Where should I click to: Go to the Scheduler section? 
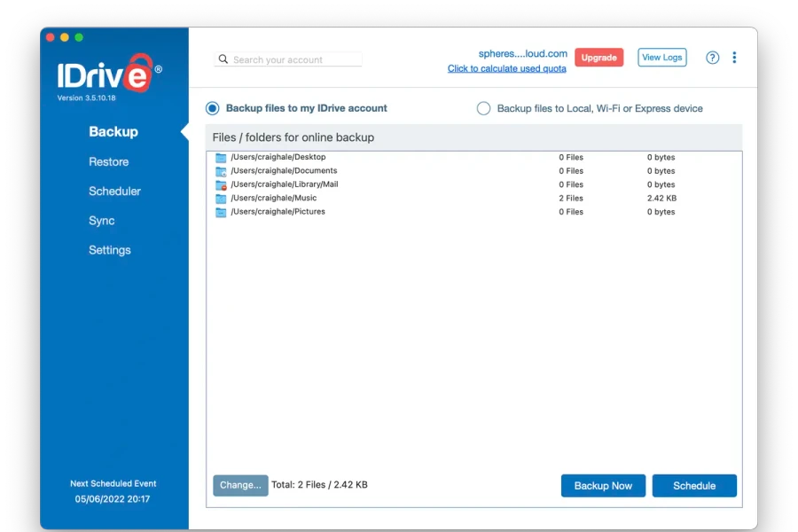click(114, 191)
